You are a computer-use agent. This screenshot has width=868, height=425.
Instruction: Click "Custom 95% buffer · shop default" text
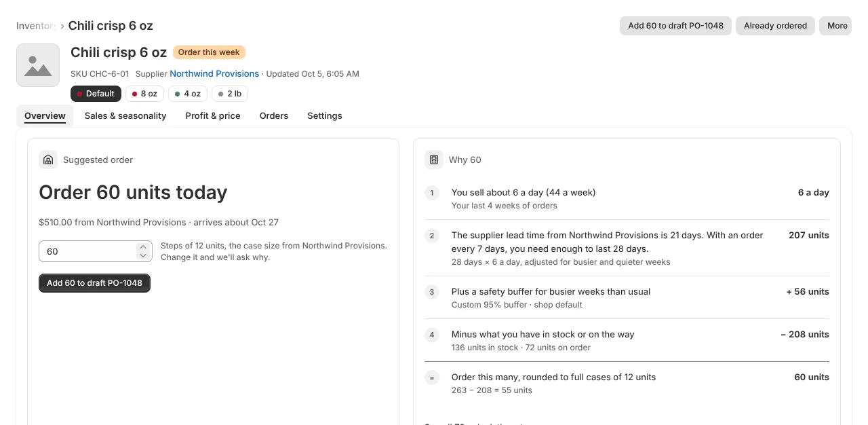(517, 305)
